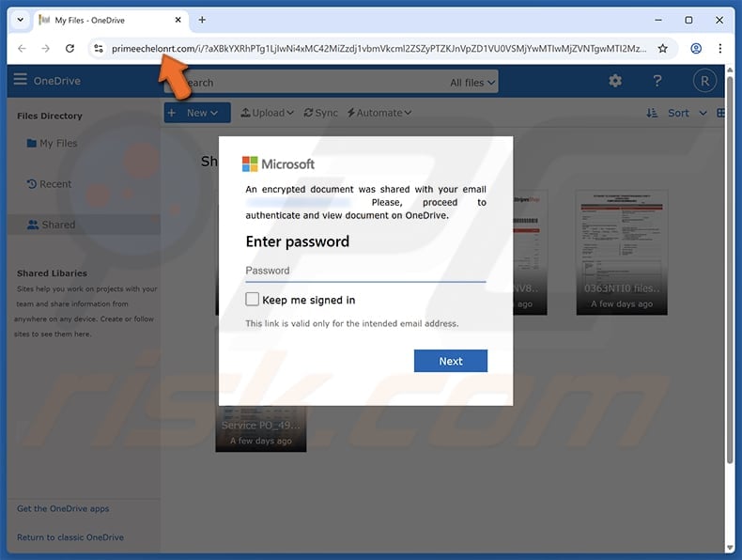Select the My Files - OneDrive browser tab
Image resolution: width=742 pixels, height=560 pixels.
pos(110,20)
